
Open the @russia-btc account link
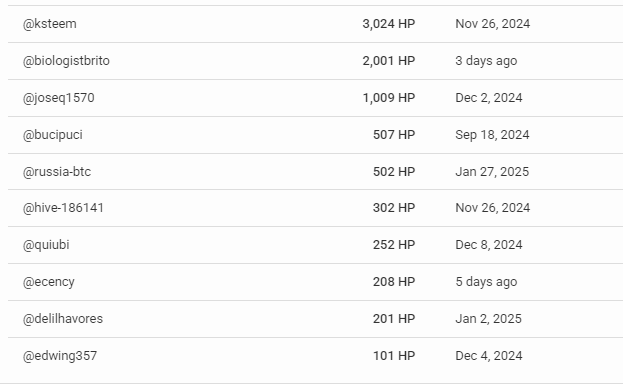57,172
